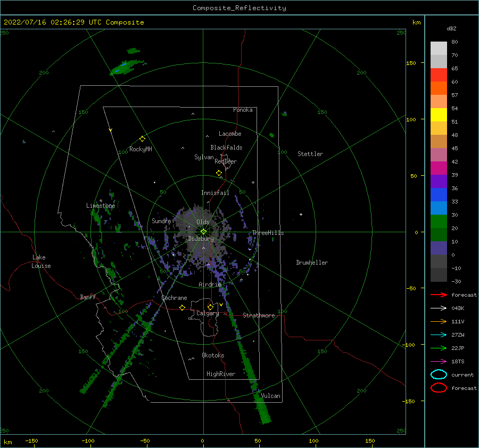The image size is (479, 448).
Task: Click the Limestone label
Action: (101, 206)
